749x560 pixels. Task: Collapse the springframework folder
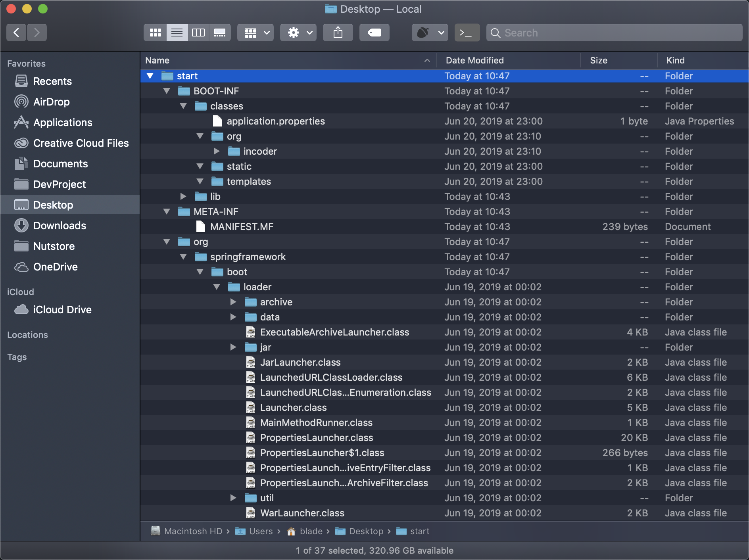point(183,257)
